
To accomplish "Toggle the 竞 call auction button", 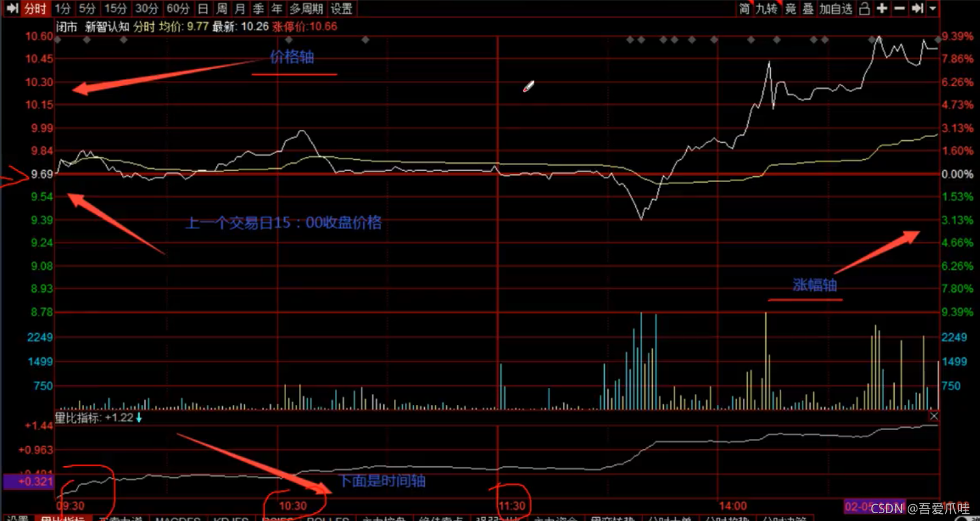I will [x=790, y=8].
